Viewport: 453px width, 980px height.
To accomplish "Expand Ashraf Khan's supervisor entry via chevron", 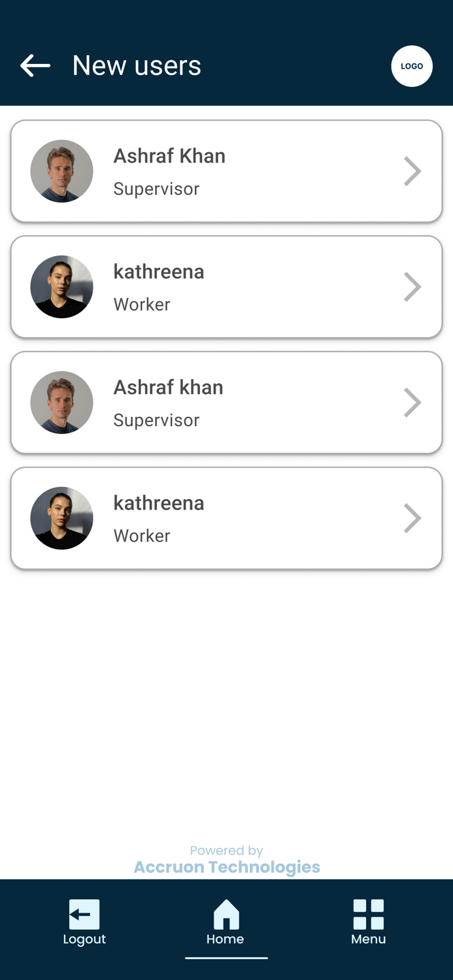I will tap(412, 171).
